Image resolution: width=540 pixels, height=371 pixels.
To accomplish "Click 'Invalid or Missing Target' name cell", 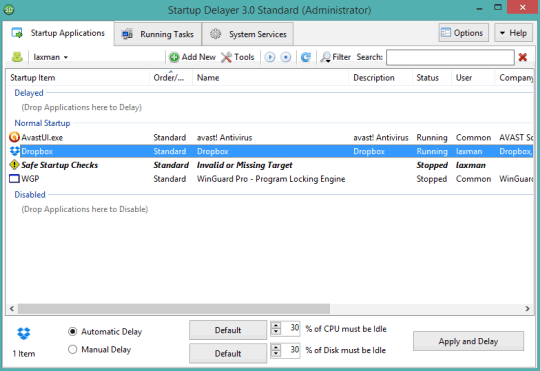I will tap(245, 165).
